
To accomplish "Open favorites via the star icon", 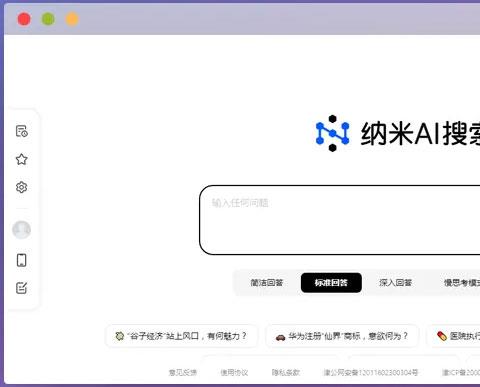I will [22, 159].
